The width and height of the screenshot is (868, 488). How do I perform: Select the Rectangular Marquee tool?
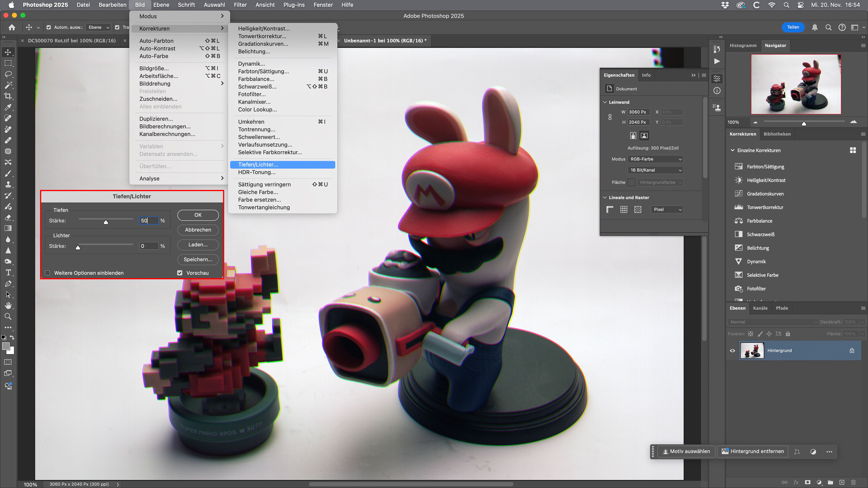[x=8, y=63]
